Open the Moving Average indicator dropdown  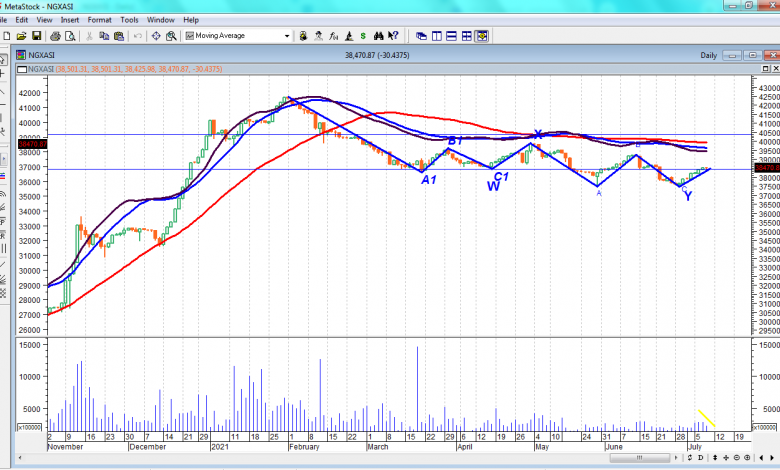pyautogui.click(x=287, y=36)
